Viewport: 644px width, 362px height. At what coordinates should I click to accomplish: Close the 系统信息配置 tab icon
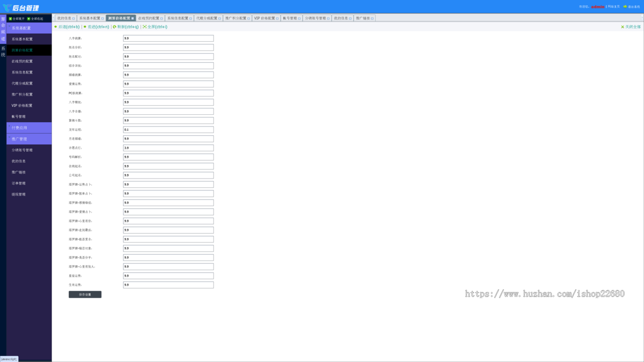(x=191, y=18)
